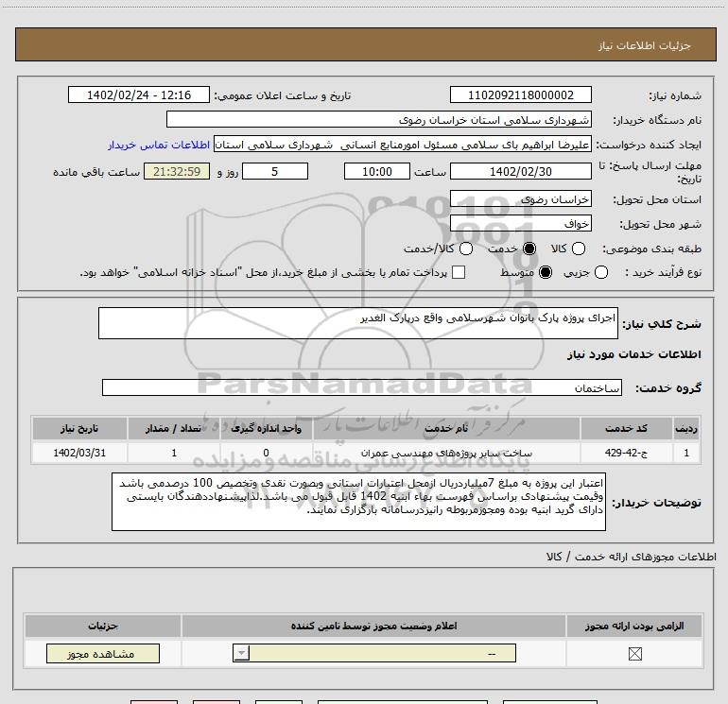Click service code ج-42-429 cell
The height and width of the screenshot is (704, 728).
(626, 453)
